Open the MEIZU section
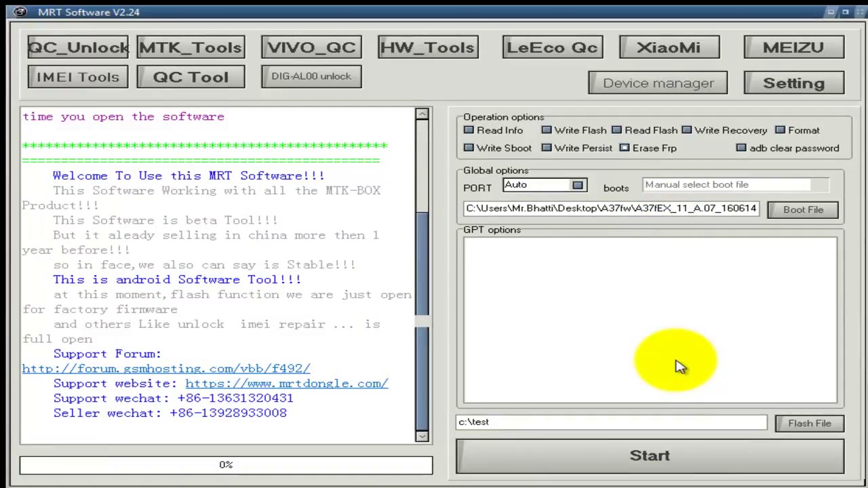 [793, 47]
